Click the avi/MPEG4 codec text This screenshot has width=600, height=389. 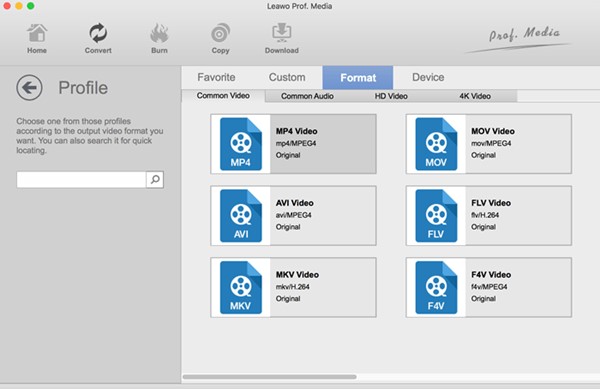(293, 215)
